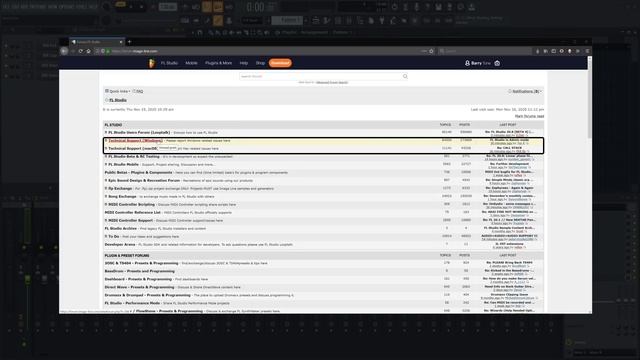Open Dashboard - Presets & Programming forum
640x360 pixels.
[x=138, y=279]
